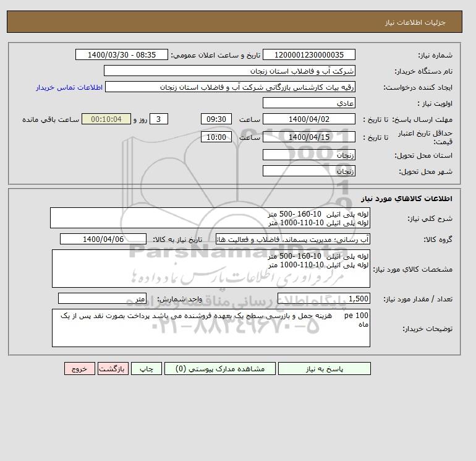The height and width of the screenshot is (461, 476).
Task: Click the ایجاد کننده درخواست label
Action: coord(418,87)
